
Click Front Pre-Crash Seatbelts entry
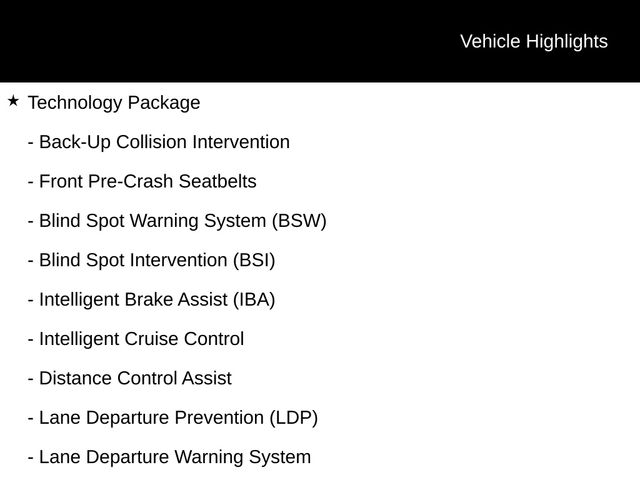point(142,181)
